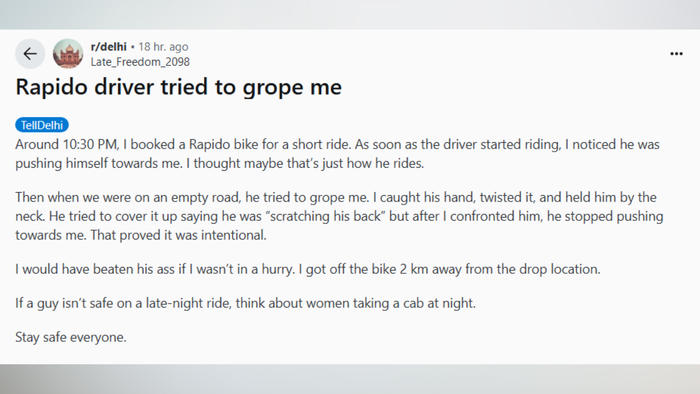700x394 pixels.
Task: Open Late_Freedom_2098's user profile
Action: pyautogui.click(x=140, y=62)
